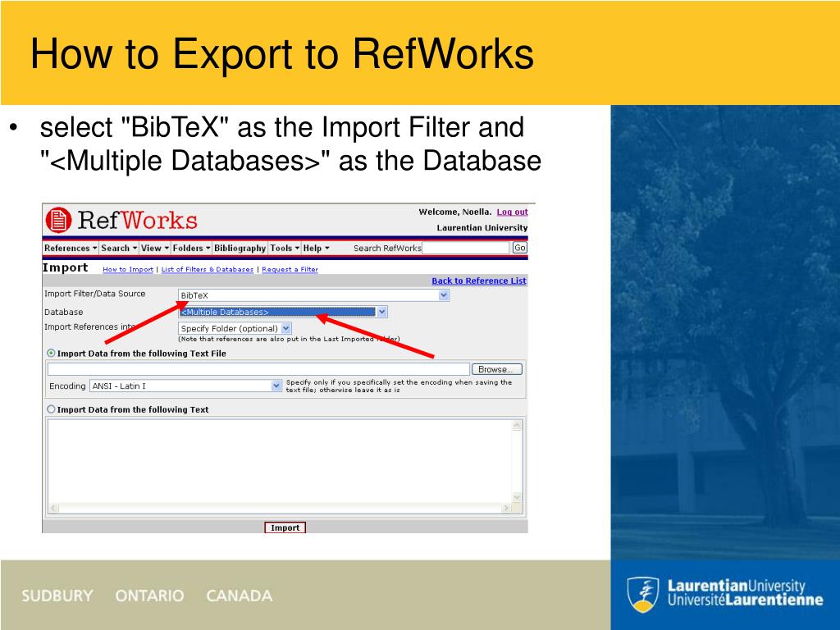Click the Go search button
Image resolution: width=840 pixels, height=630 pixels.
519,248
